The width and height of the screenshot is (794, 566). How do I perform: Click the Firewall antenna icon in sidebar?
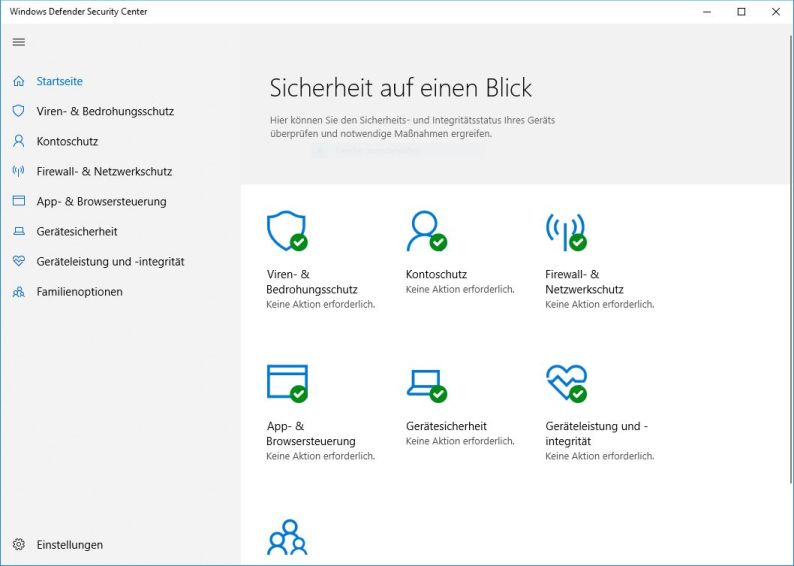[19, 171]
